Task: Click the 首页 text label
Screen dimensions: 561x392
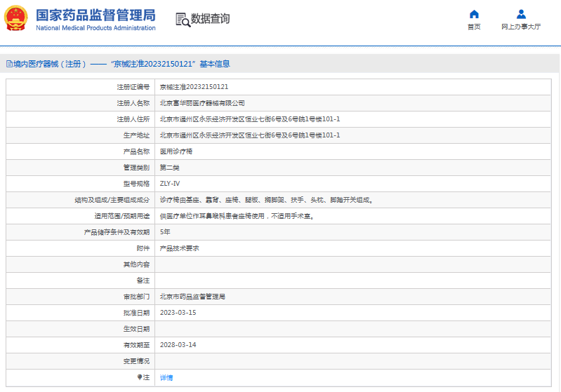Action: click(x=474, y=27)
